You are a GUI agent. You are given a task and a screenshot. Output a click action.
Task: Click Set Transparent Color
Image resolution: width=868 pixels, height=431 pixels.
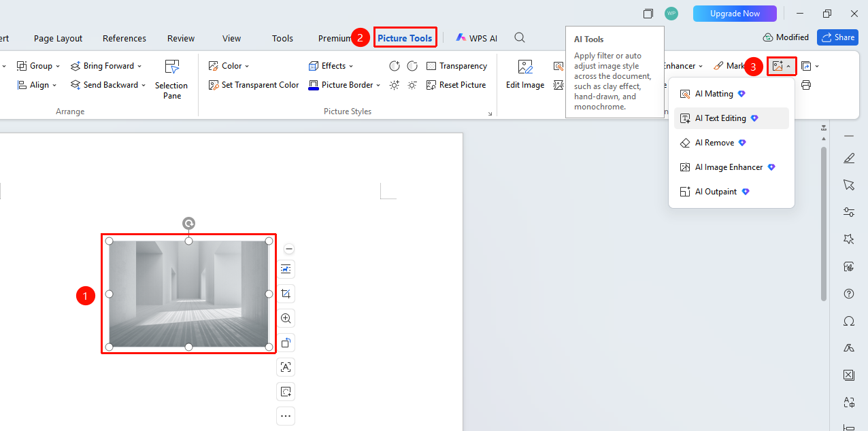click(254, 85)
